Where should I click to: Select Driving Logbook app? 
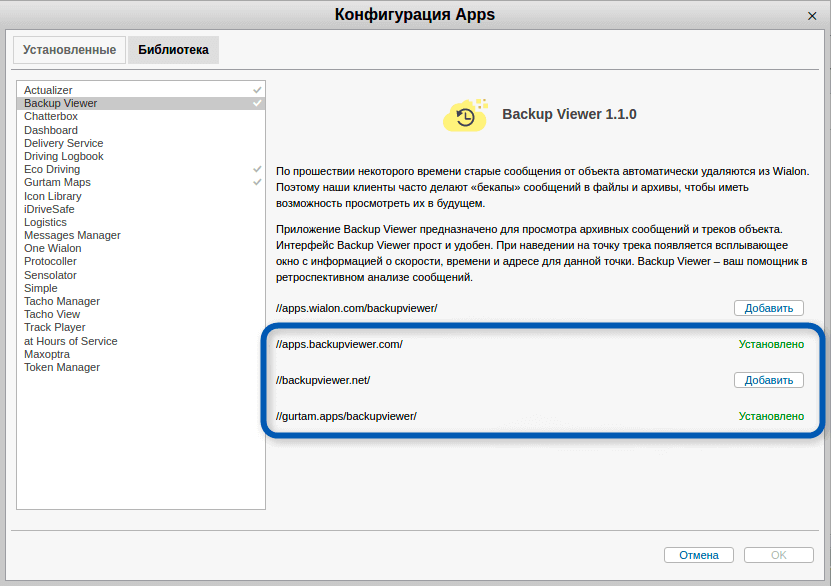point(141,156)
